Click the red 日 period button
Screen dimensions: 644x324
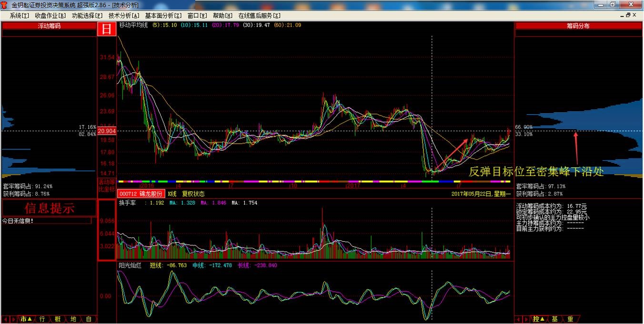tap(107, 29)
